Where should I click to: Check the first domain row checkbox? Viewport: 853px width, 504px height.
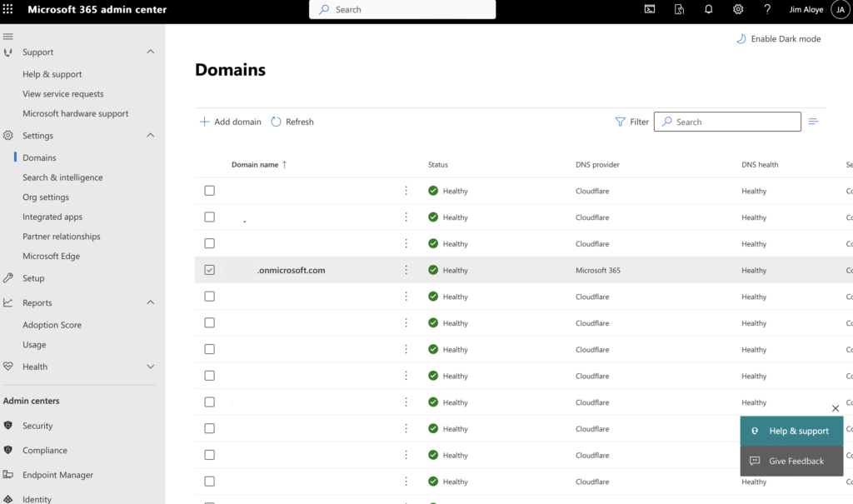[x=209, y=191]
